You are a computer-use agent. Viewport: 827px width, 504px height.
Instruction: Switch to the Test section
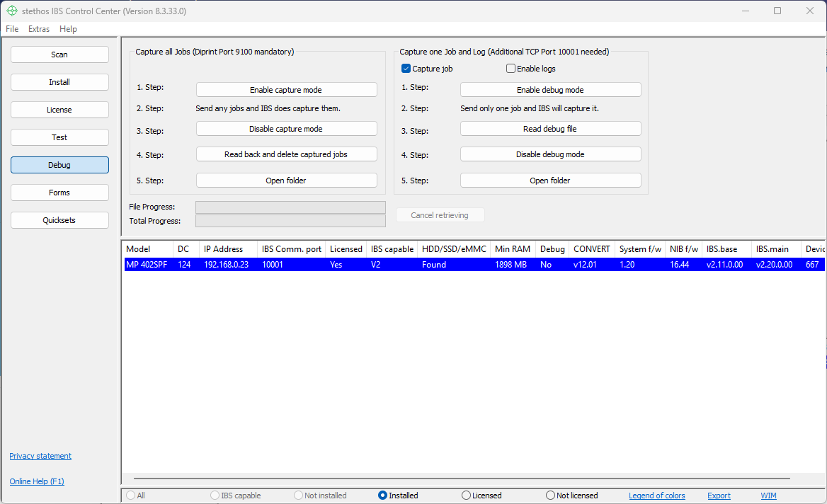point(59,137)
